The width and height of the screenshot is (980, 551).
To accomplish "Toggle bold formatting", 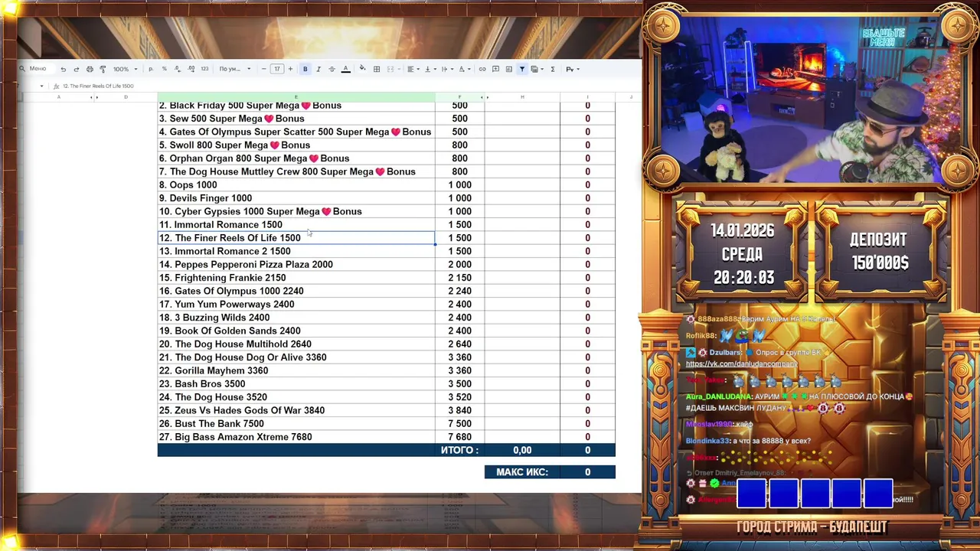I will point(305,69).
